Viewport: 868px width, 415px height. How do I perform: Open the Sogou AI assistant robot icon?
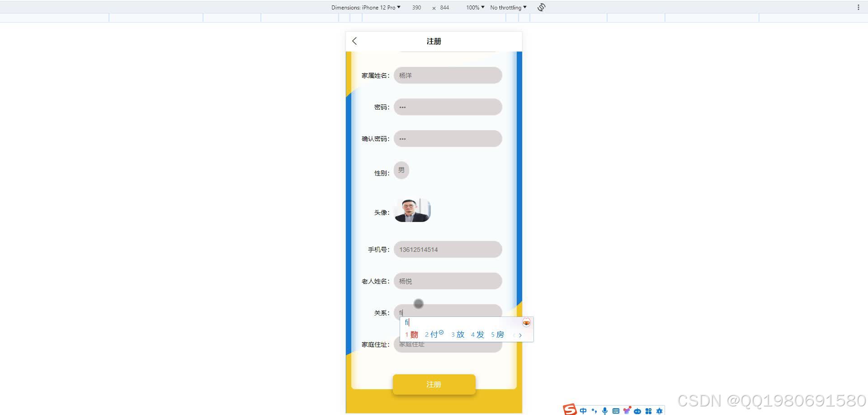coord(637,410)
